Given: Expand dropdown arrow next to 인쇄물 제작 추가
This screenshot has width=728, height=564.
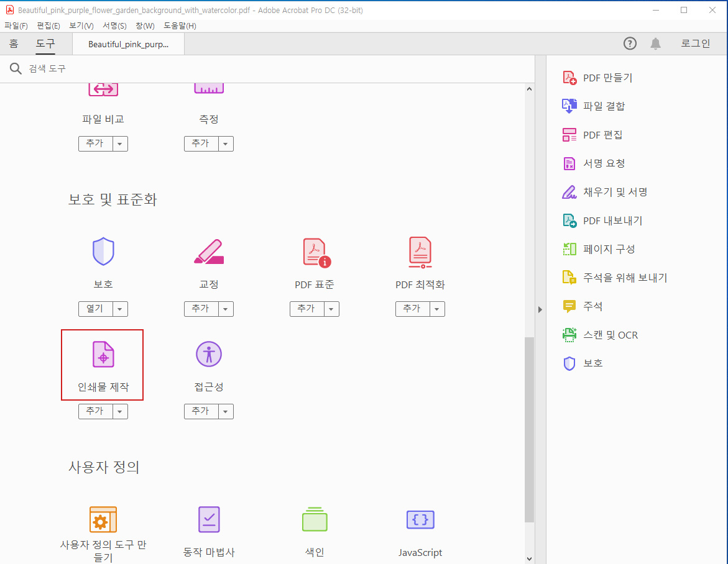Looking at the screenshot, I should (x=120, y=411).
